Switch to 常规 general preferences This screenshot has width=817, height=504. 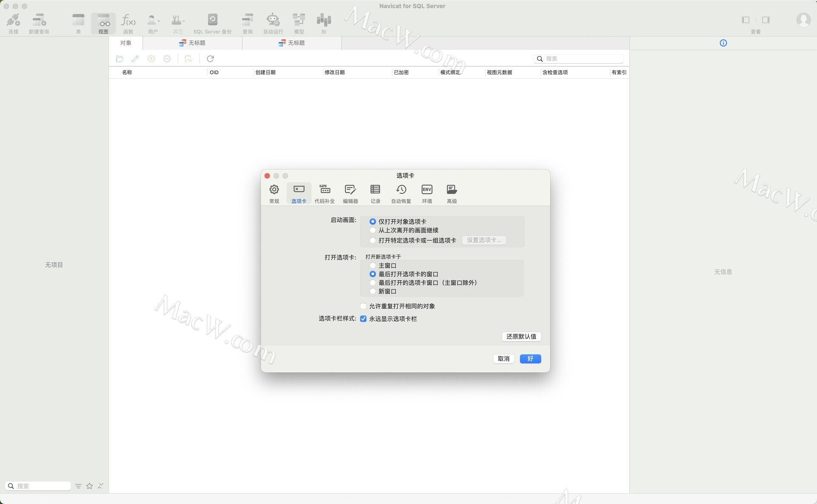pos(274,194)
